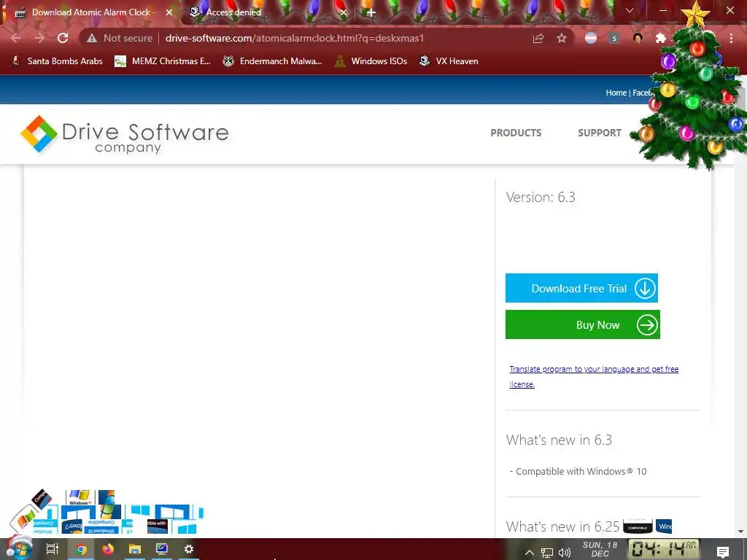747x560 pixels.
Task: Click the network icon in system tray
Action: (547, 553)
